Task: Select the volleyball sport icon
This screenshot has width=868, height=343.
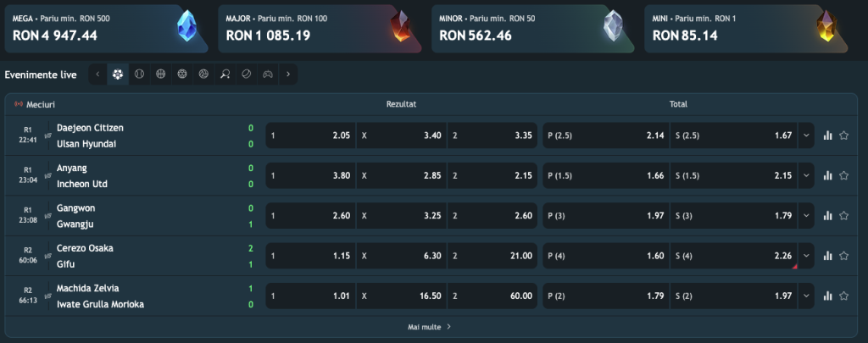Action: (203, 75)
